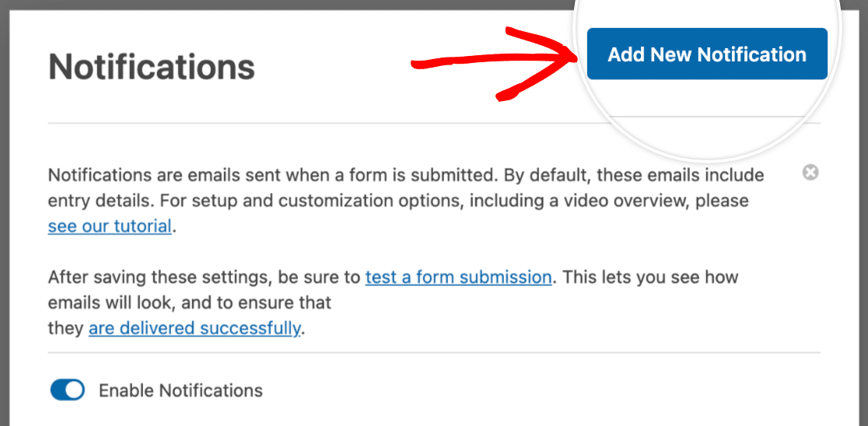Click the Enable Notifications label text
The height and width of the screenshot is (426, 868).
(x=180, y=390)
